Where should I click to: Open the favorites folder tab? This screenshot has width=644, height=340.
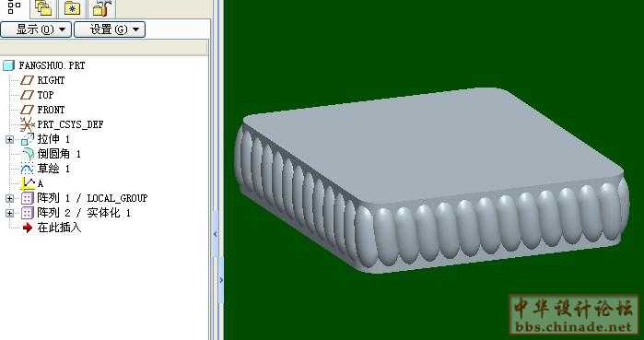tap(72, 7)
